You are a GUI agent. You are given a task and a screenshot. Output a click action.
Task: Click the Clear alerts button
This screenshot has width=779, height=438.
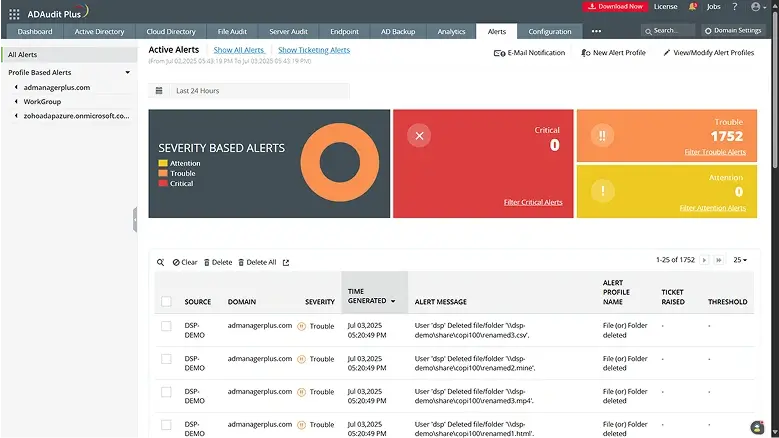tap(185, 262)
